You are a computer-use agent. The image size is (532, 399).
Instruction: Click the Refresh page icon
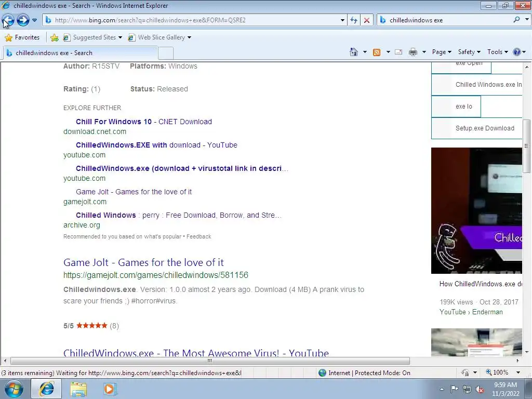pyautogui.click(x=353, y=20)
